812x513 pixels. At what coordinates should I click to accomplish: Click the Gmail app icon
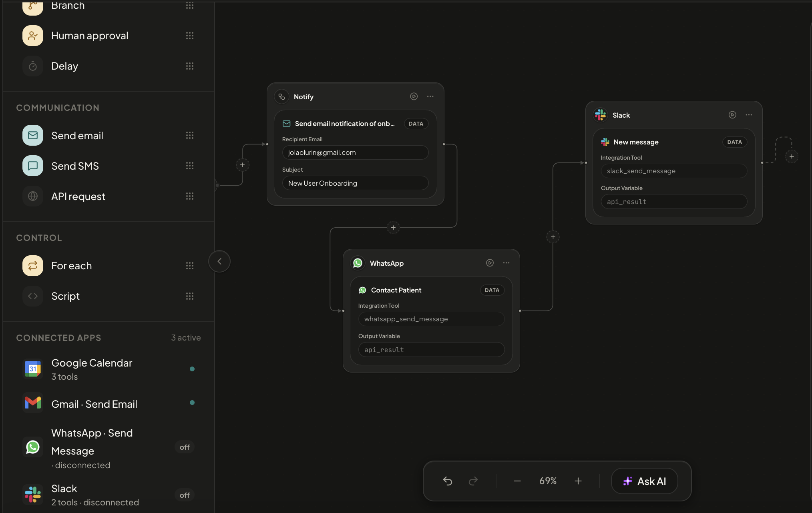pos(33,403)
